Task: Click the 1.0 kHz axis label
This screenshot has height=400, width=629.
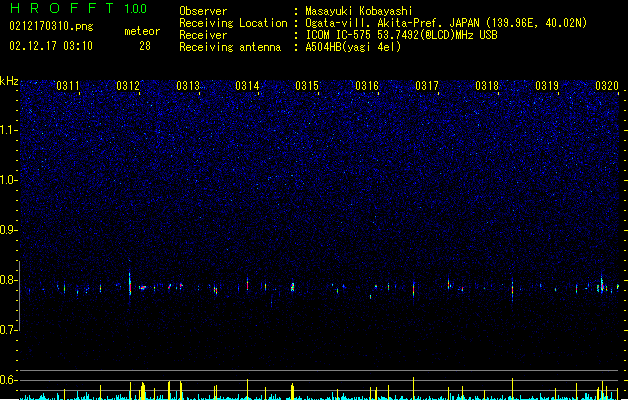Action: pyautogui.click(x=8, y=180)
